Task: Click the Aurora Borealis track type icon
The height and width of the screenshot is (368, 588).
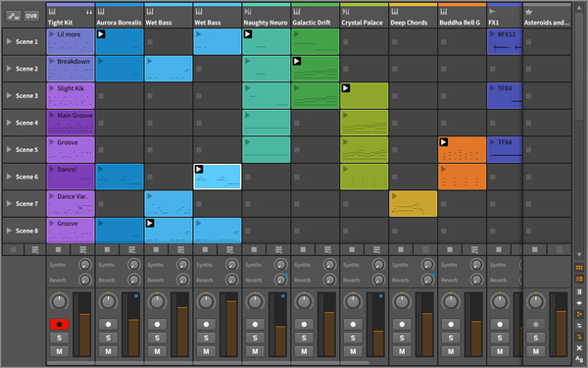Action: tap(101, 12)
